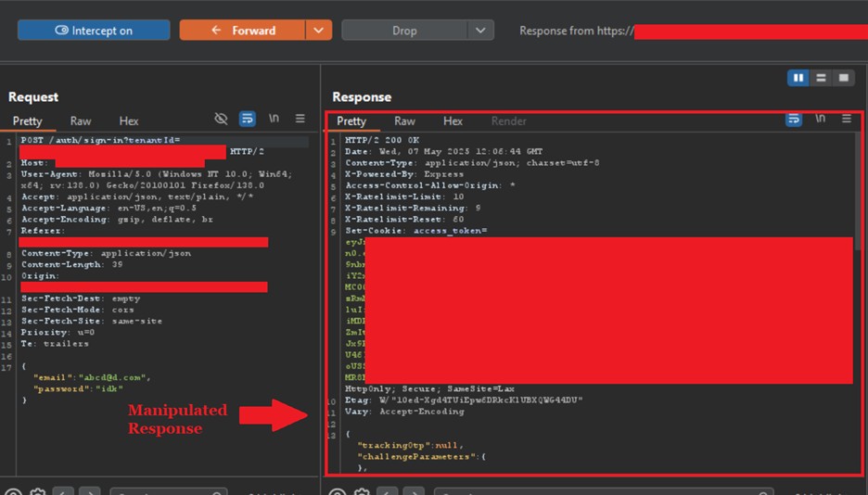Image resolution: width=868 pixels, height=495 pixels.
Task: Forward the intercepted response
Action: pyautogui.click(x=243, y=31)
